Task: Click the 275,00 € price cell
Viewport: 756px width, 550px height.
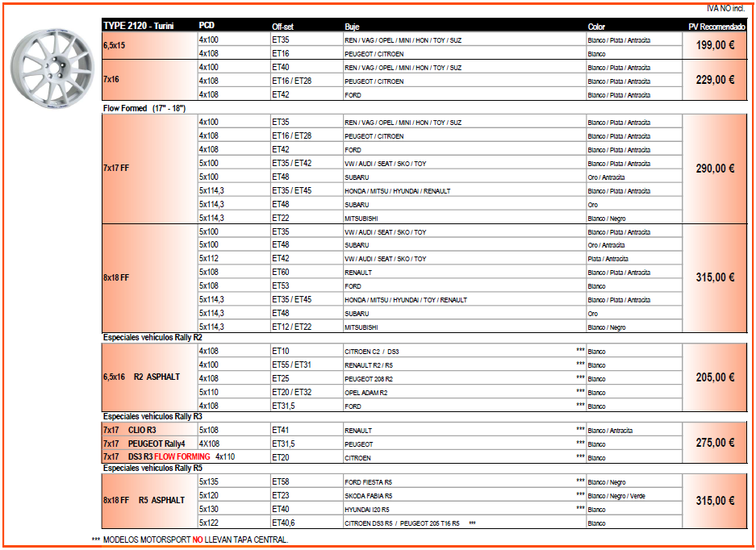Action: pyautogui.click(x=714, y=443)
